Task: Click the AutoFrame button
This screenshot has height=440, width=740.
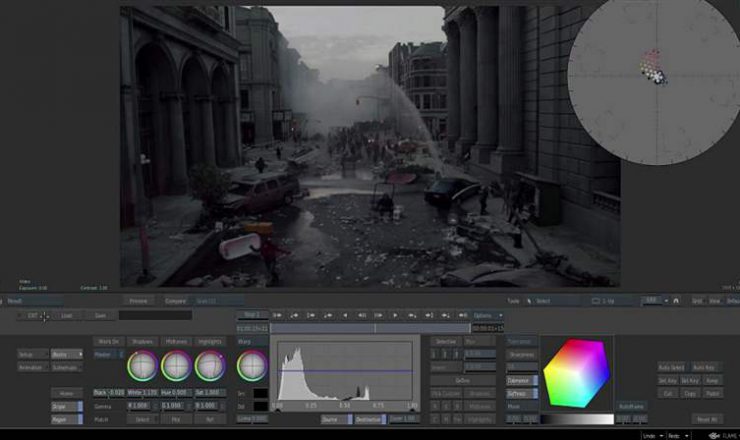Action: point(631,406)
